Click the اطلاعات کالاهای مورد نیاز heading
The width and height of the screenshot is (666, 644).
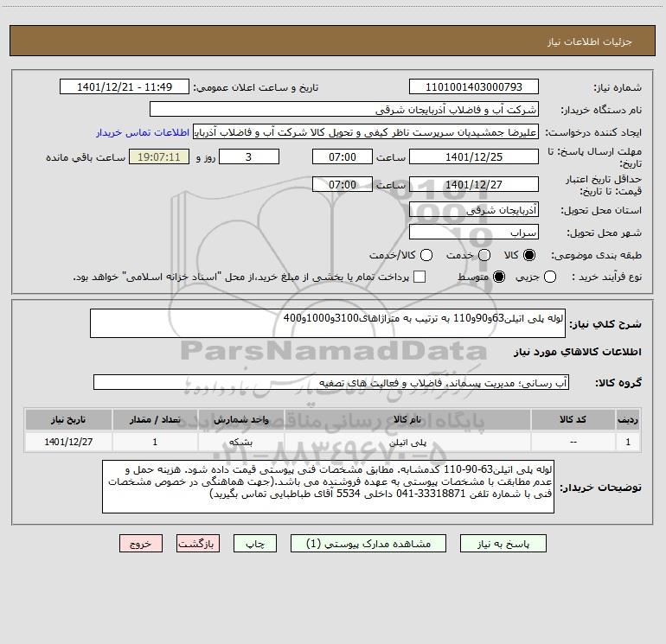[x=578, y=352]
